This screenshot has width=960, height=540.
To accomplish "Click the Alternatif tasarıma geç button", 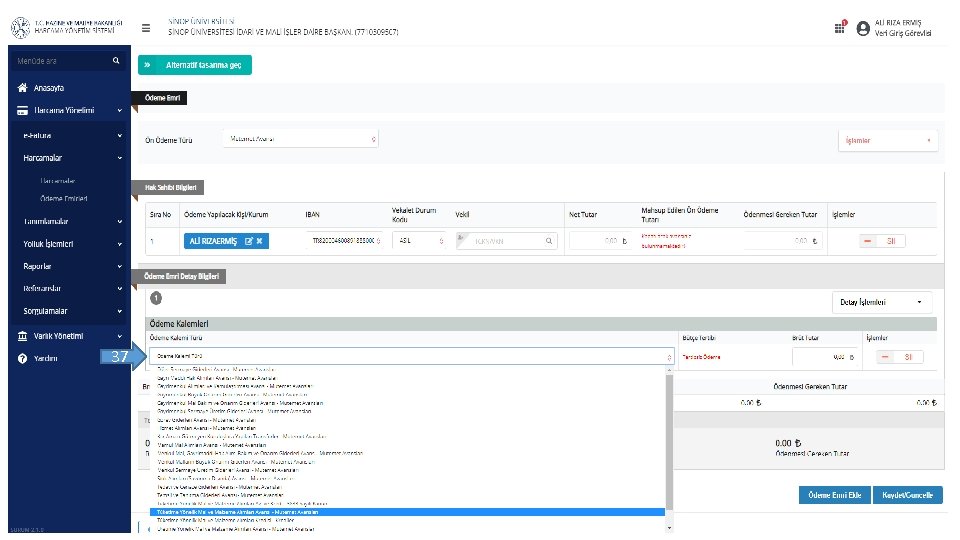I will (195, 65).
